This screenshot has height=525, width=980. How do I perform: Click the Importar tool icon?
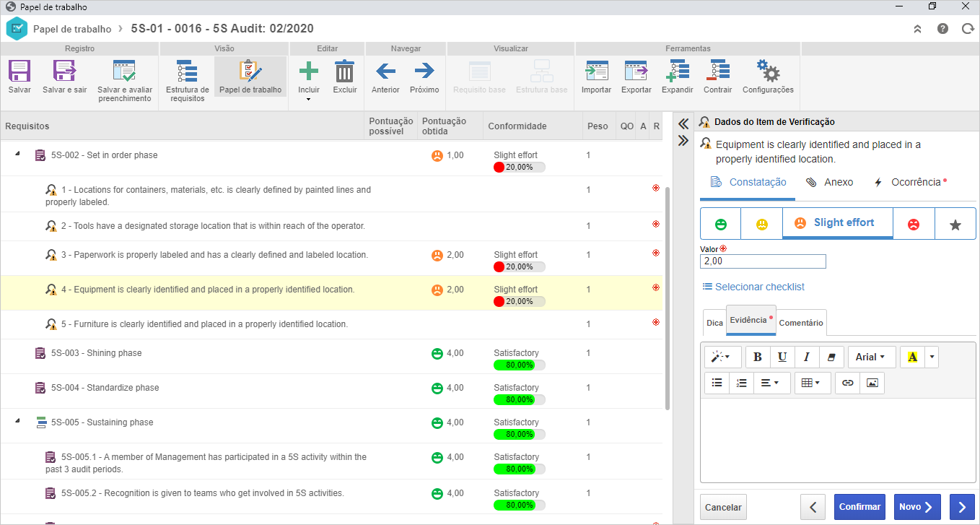coord(596,71)
